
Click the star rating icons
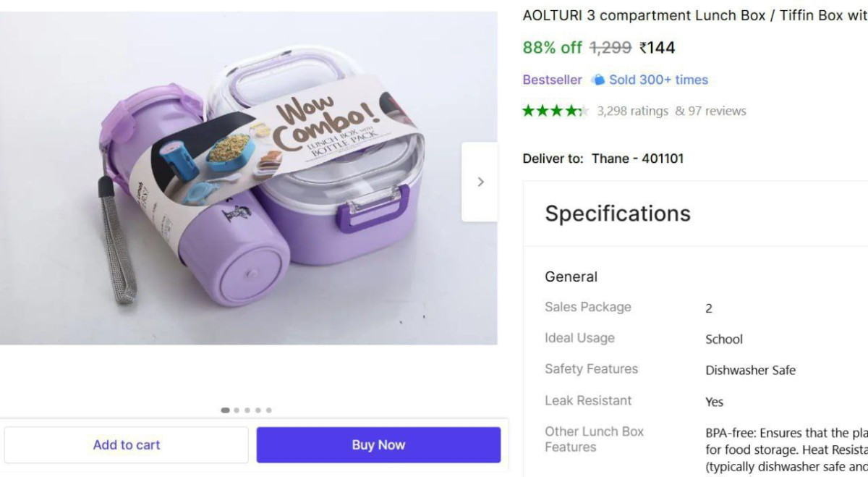click(x=556, y=111)
